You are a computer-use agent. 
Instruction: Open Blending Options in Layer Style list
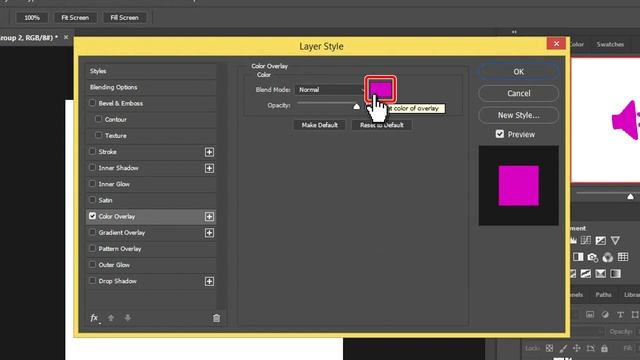(x=151, y=87)
